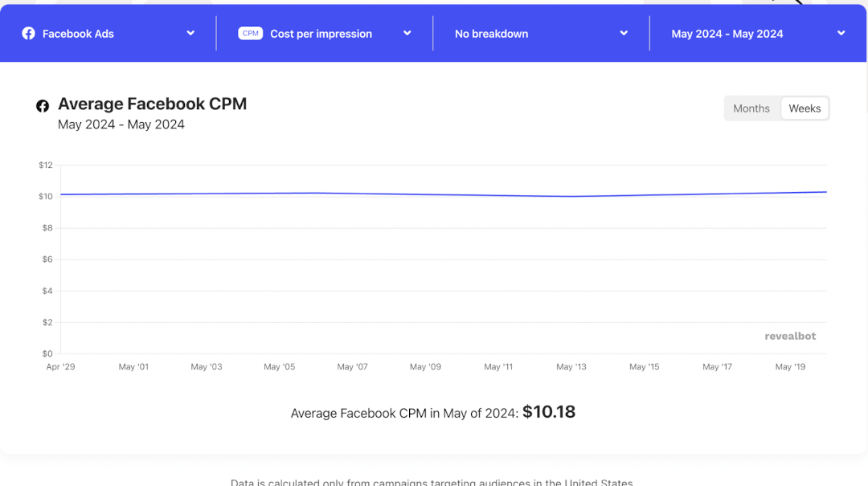Screen dimensions: 868x486
Task: Click the Facebook logo icon in the blue bar
Action: (28, 34)
